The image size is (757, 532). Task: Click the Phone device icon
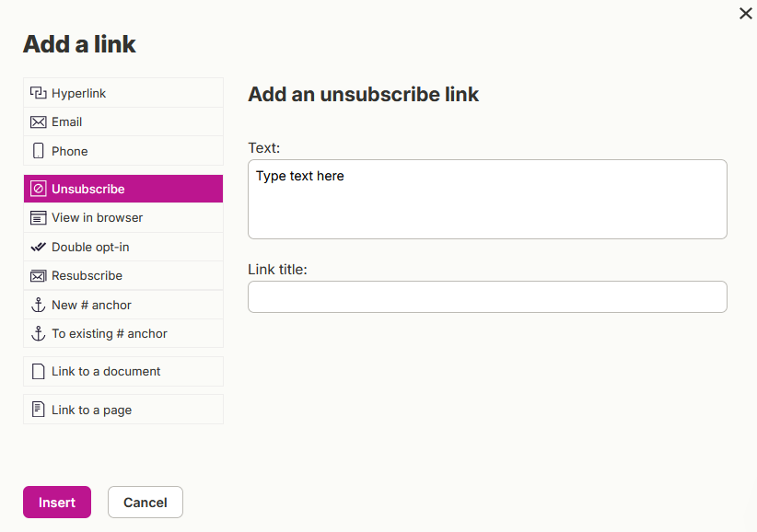[x=38, y=151]
